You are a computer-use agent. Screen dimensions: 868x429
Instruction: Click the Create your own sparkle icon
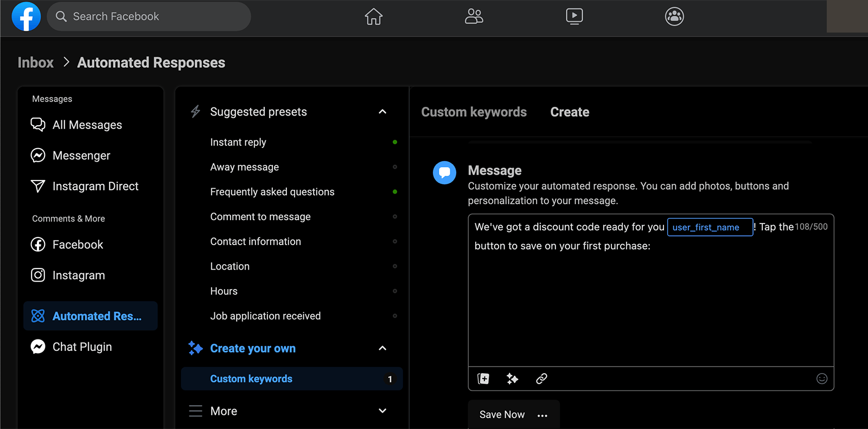coord(195,348)
